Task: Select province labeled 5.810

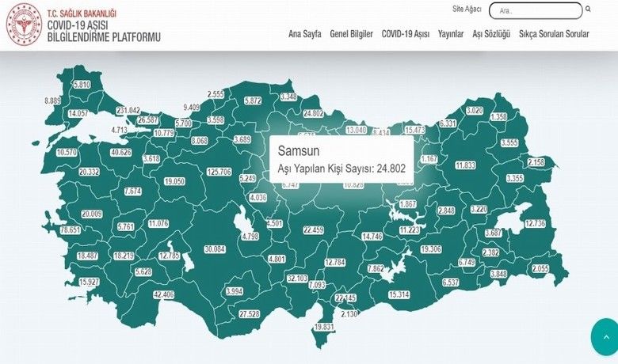Action: [x=82, y=84]
